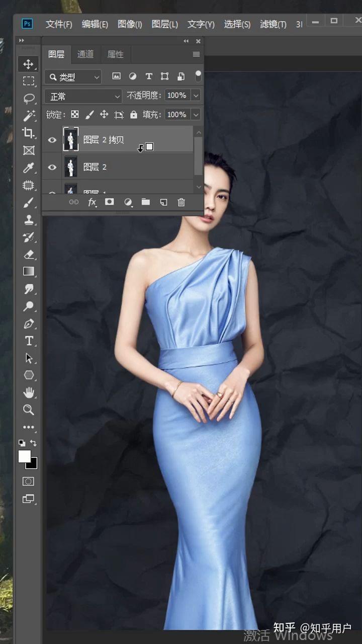The height and width of the screenshot is (644, 362).
Task: Lock image pixels brush icon
Action: [x=89, y=115]
